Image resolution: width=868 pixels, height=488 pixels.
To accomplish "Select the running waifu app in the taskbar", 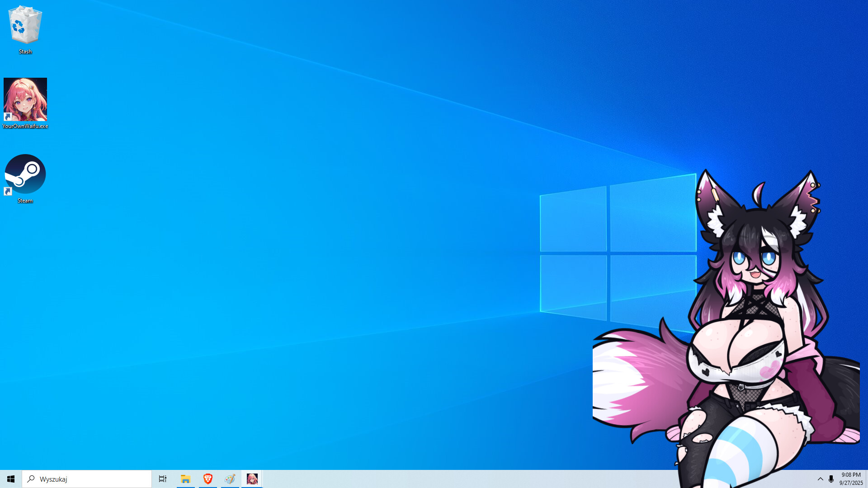I will pyautogui.click(x=252, y=479).
